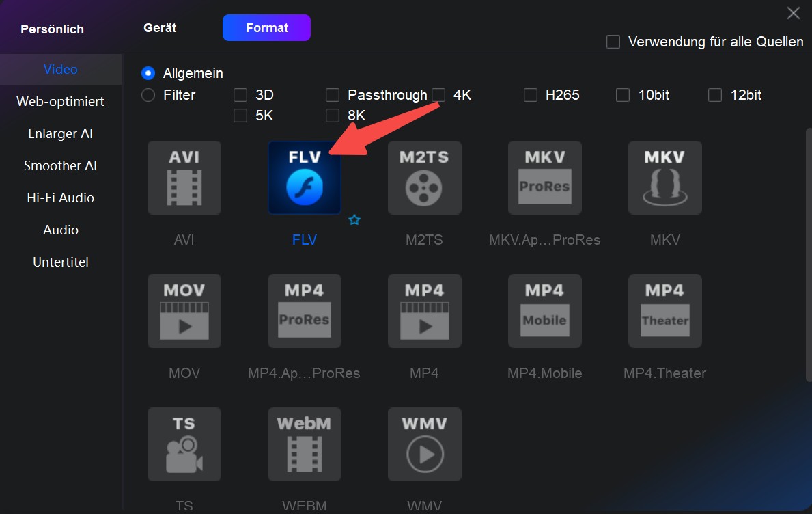
Task: Check the 12bit checkbox
Action: pyautogui.click(x=714, y=95)
